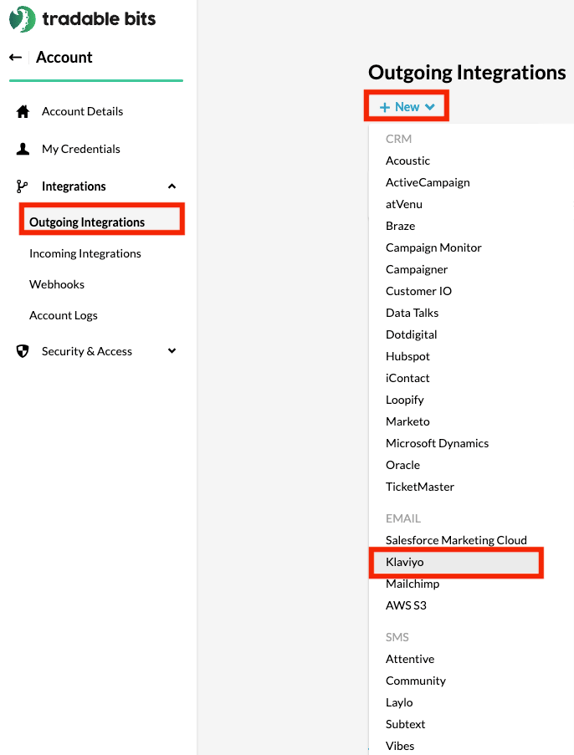Image resolution: width=574 pixels, height=755 pixels.
Task: Collapse the Integrations section chevron
Action: (172, 186)
